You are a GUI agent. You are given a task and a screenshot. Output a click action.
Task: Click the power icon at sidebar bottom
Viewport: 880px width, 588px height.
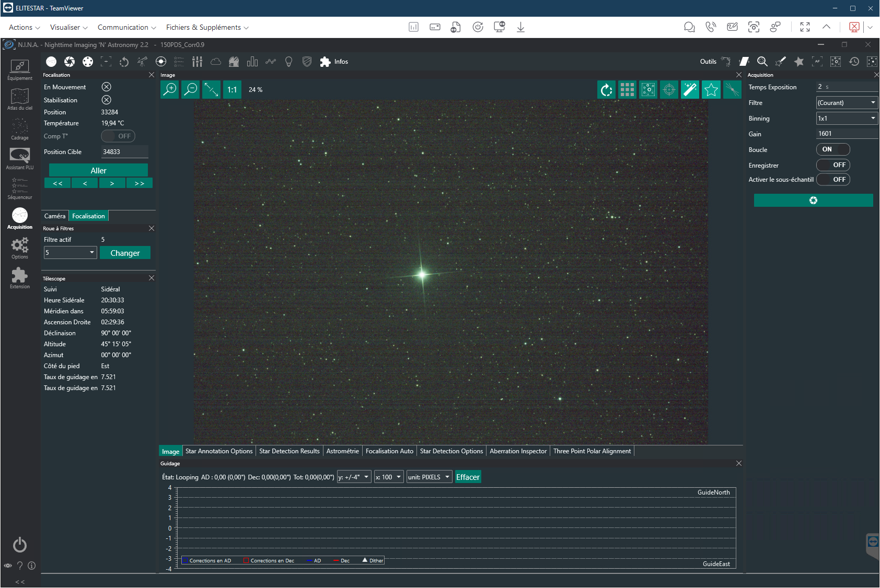tap(20, 545)
